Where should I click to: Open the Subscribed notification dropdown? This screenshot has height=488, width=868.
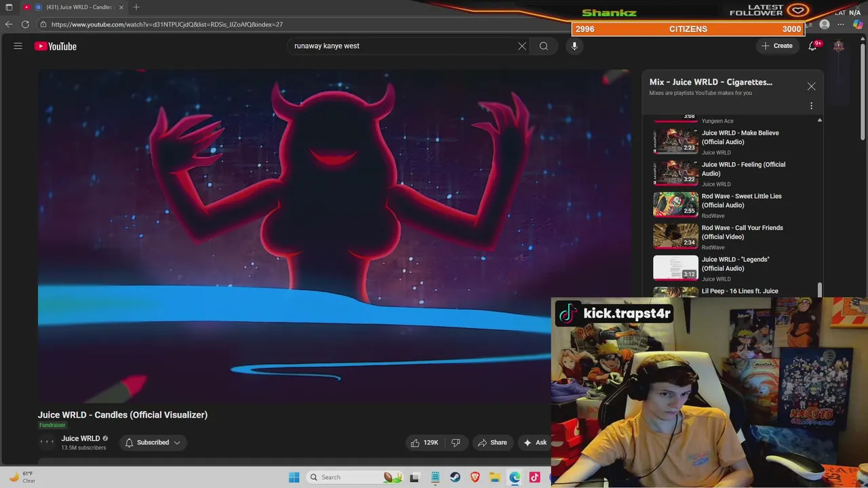[x=153, y=443]
